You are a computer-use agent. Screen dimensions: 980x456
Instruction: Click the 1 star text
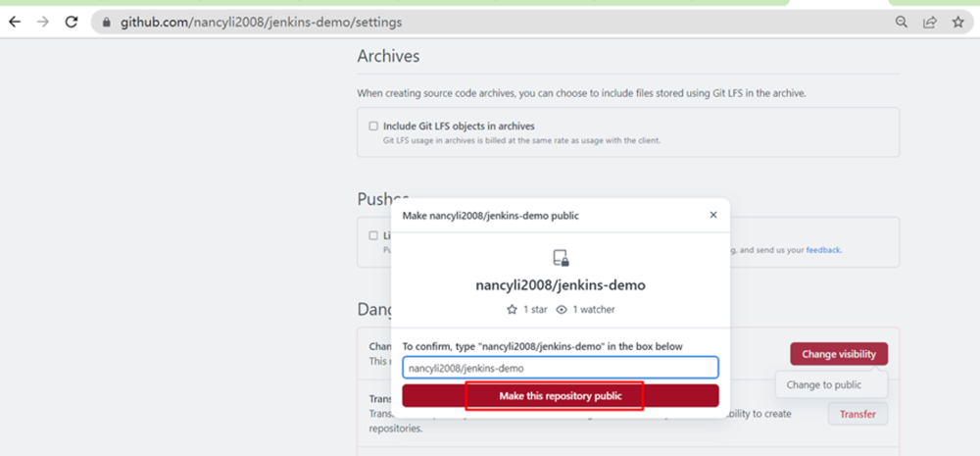(x=535, y=309)
